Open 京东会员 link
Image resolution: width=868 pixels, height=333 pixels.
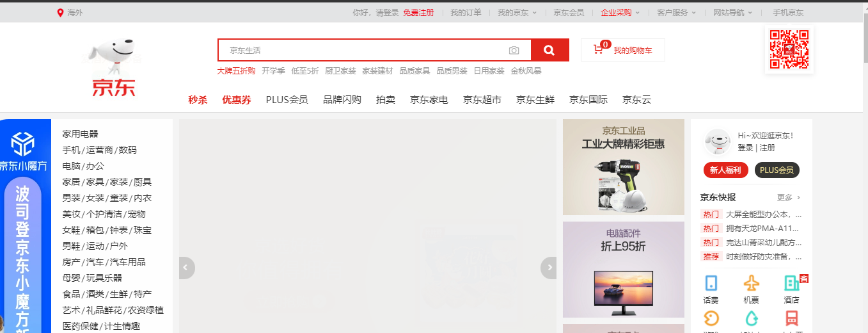(569, 13)
